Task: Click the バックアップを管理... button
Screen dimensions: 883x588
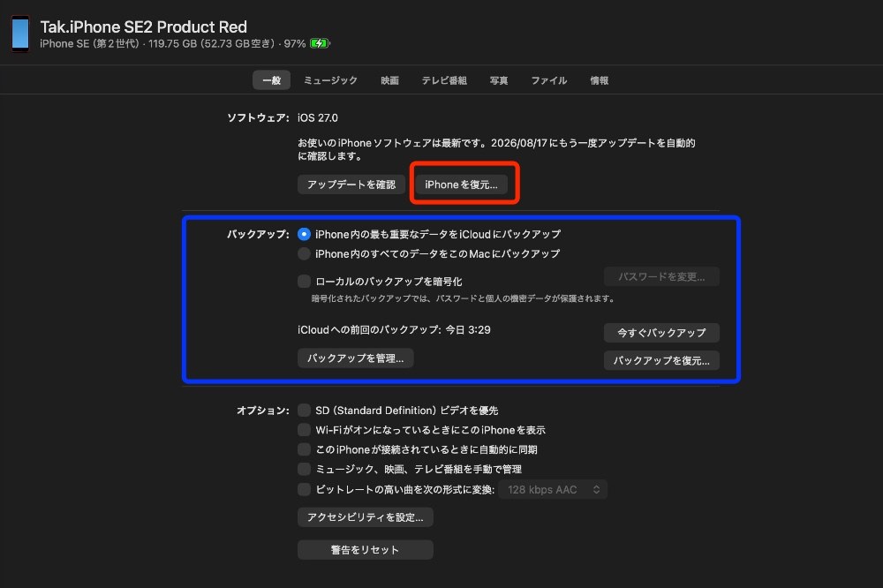Action: (x=355, y=358)
